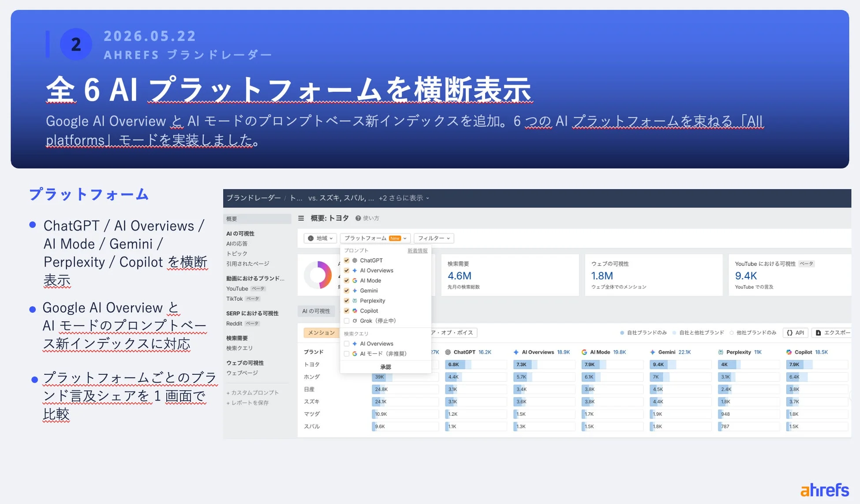Click the ahrefs logo on the slide
This screenshot has width=860, height=504.
click(824, 490)
